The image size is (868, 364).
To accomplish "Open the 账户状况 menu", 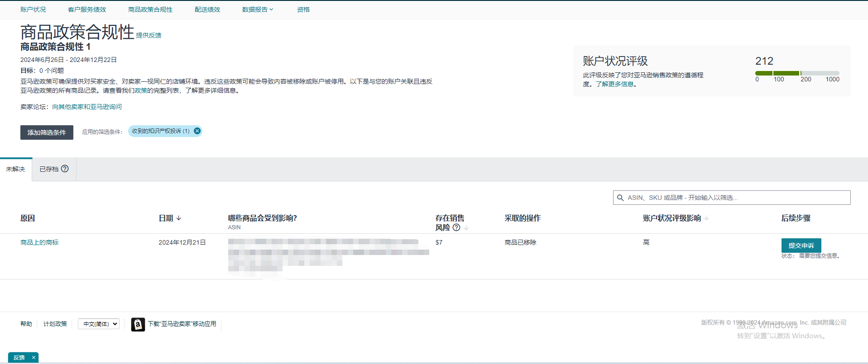I will tap(33, 9).
